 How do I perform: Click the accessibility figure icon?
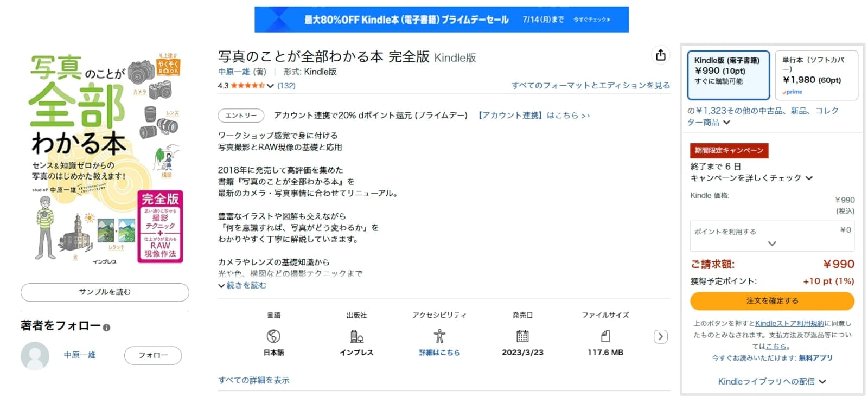coord(439,336)
